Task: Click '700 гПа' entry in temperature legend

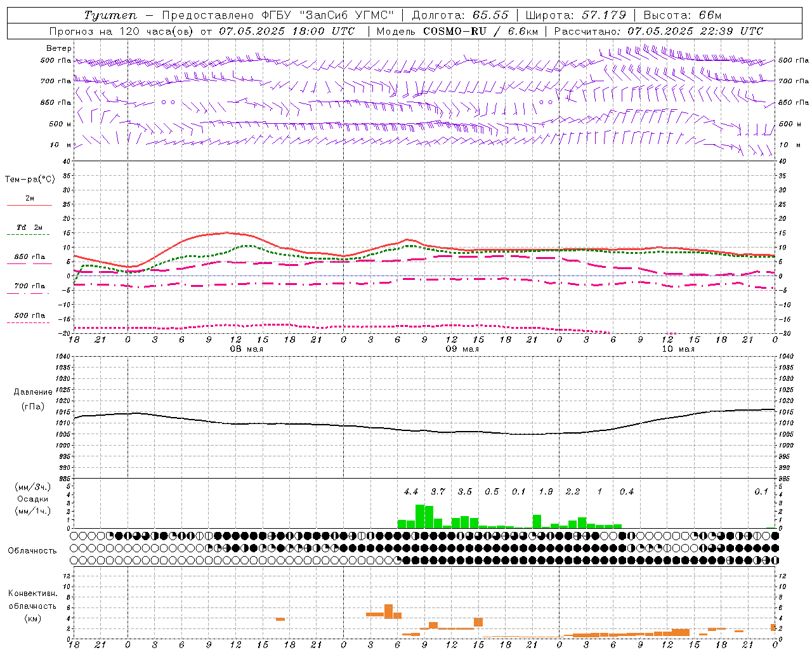Action: [x=30, y=286]
